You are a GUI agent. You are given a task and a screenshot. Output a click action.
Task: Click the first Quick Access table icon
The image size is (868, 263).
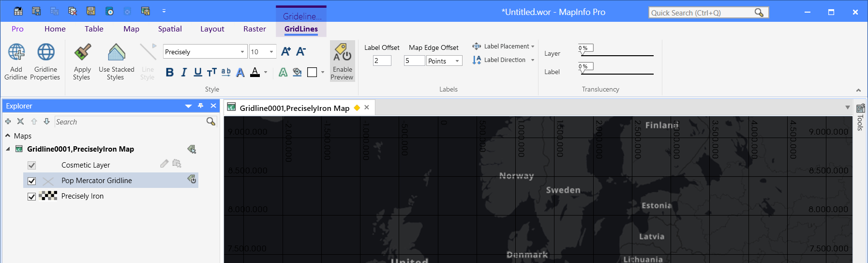tap(18, 11)
